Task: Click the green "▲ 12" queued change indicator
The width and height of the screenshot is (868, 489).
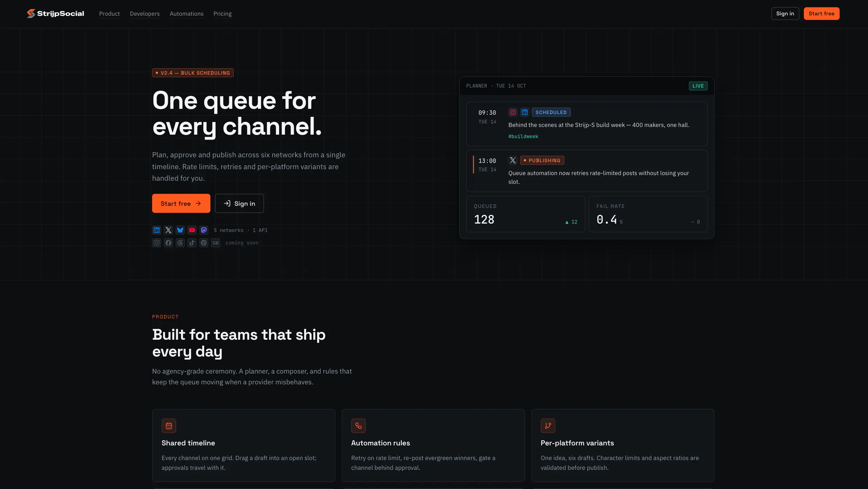Action: [x=571, y=222]
